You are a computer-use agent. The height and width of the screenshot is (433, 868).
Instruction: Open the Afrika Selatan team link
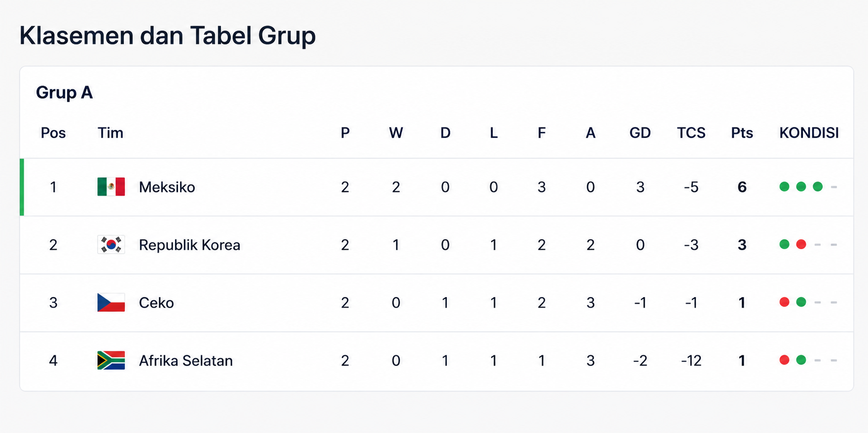[x=186, y=361]
